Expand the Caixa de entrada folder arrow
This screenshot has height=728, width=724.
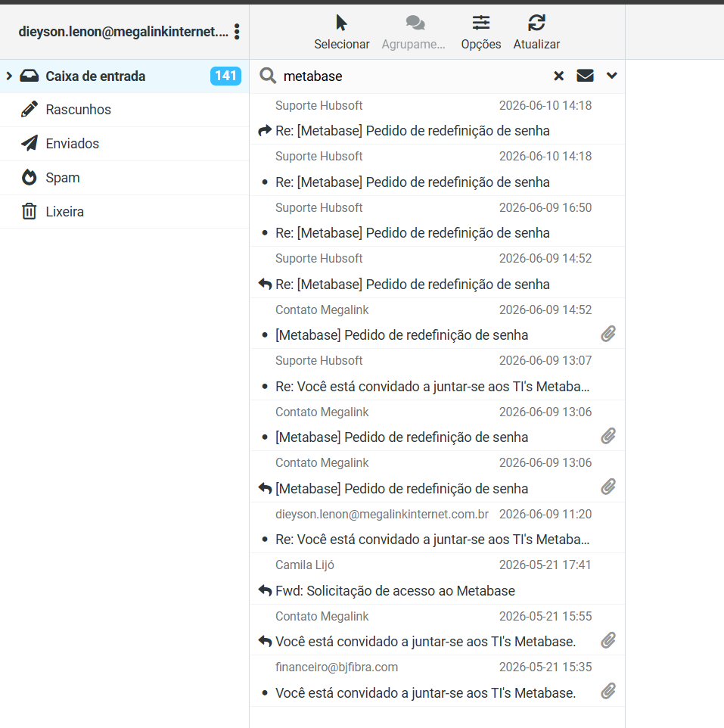click(9, 76)
